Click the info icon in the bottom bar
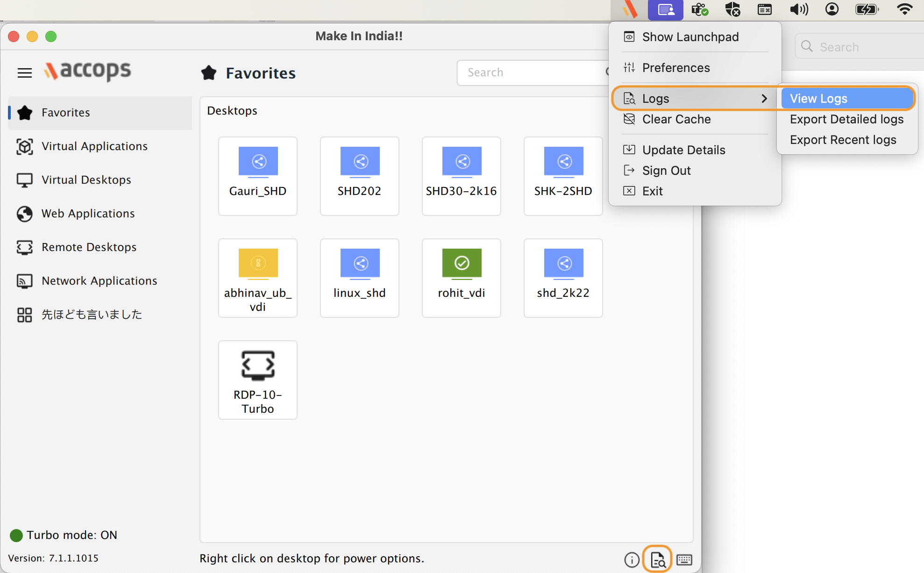This screenshot has width=924, height=573. pos(632,559)
